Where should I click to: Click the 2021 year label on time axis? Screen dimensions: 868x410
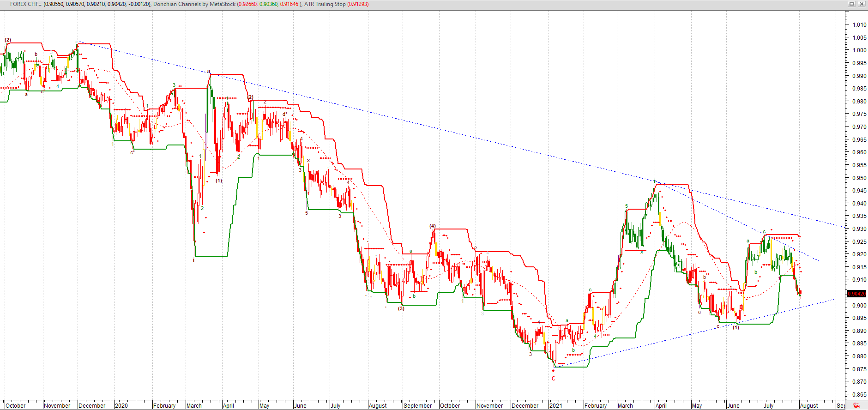click(x=555, y=406)
